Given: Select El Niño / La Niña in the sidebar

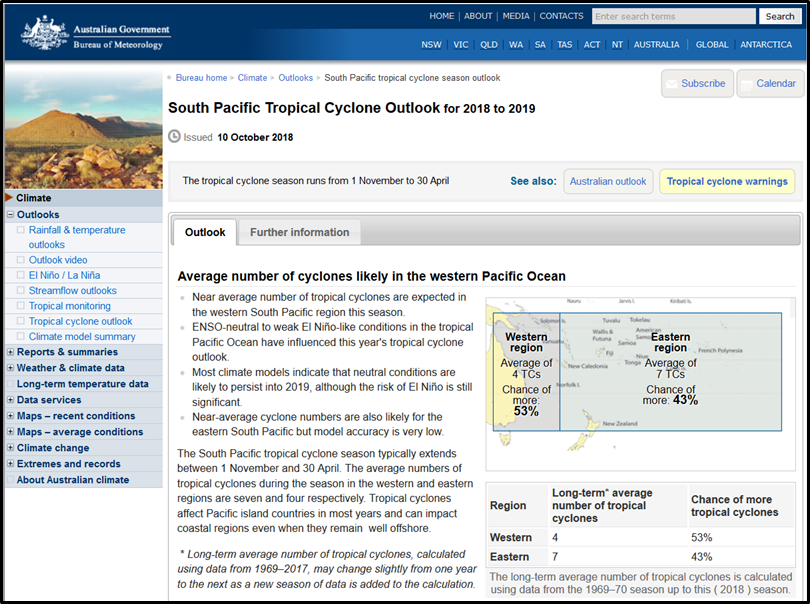Looking at the screenshot, I should (x=64, y=275).
